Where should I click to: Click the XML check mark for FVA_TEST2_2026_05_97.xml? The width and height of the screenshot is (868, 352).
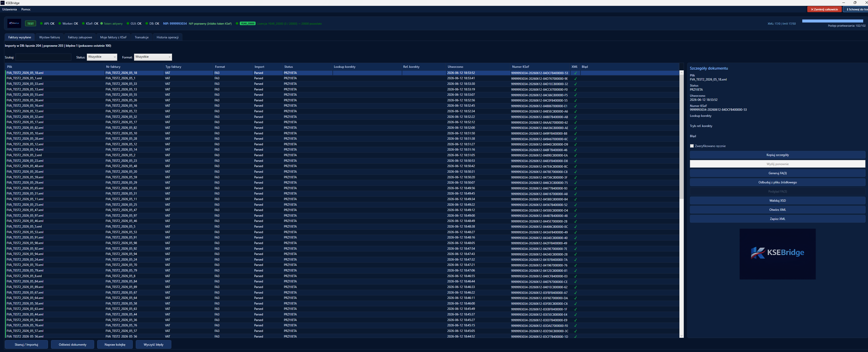tap(575, 216)
